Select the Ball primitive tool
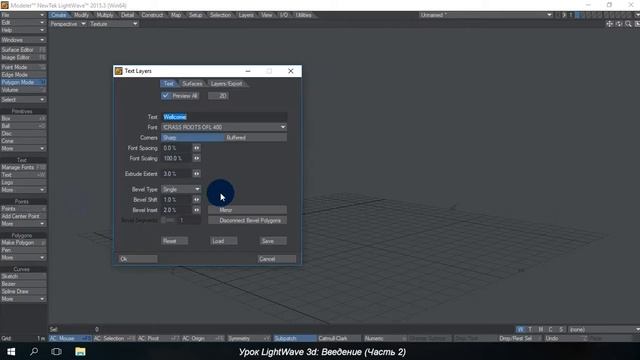The height and width of the screenshot is (360, 640). [23, 126]
